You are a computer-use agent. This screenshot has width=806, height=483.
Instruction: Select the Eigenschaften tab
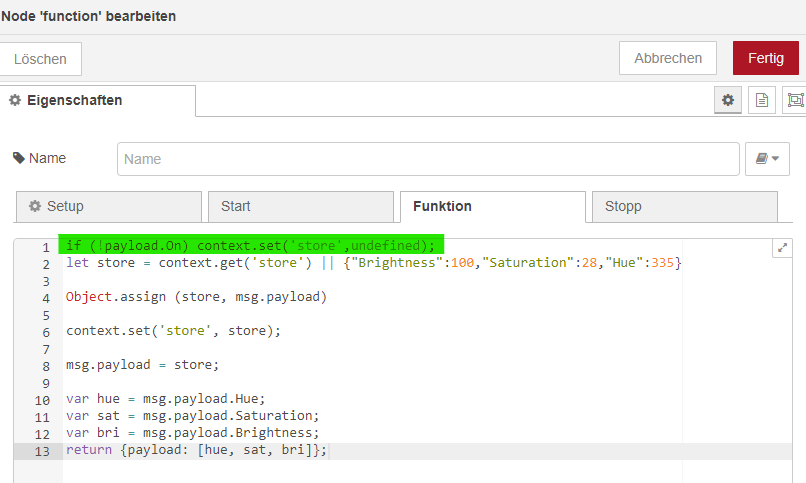[98, 100]
